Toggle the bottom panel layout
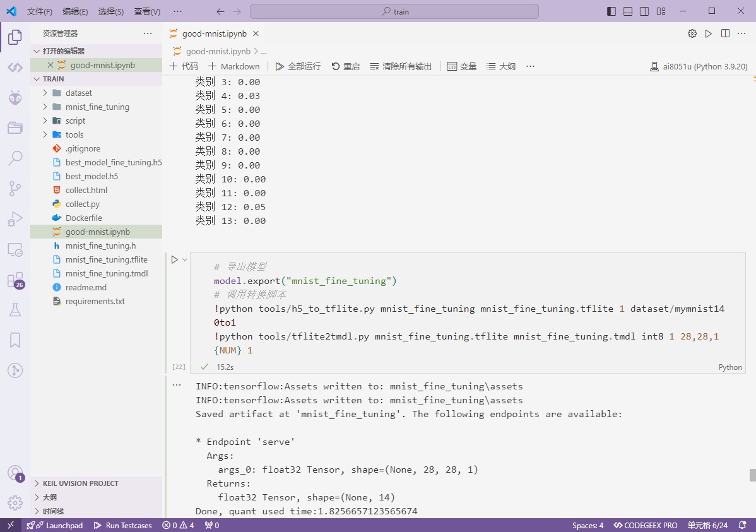Screen dimensions: 756x532 628,11
